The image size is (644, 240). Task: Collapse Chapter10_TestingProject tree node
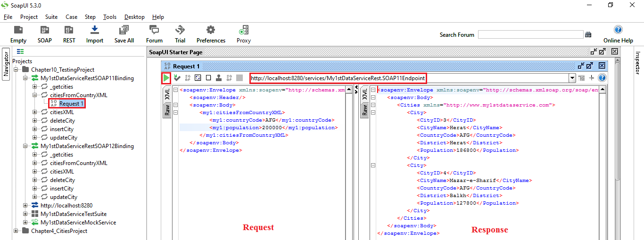pos(16,70)
